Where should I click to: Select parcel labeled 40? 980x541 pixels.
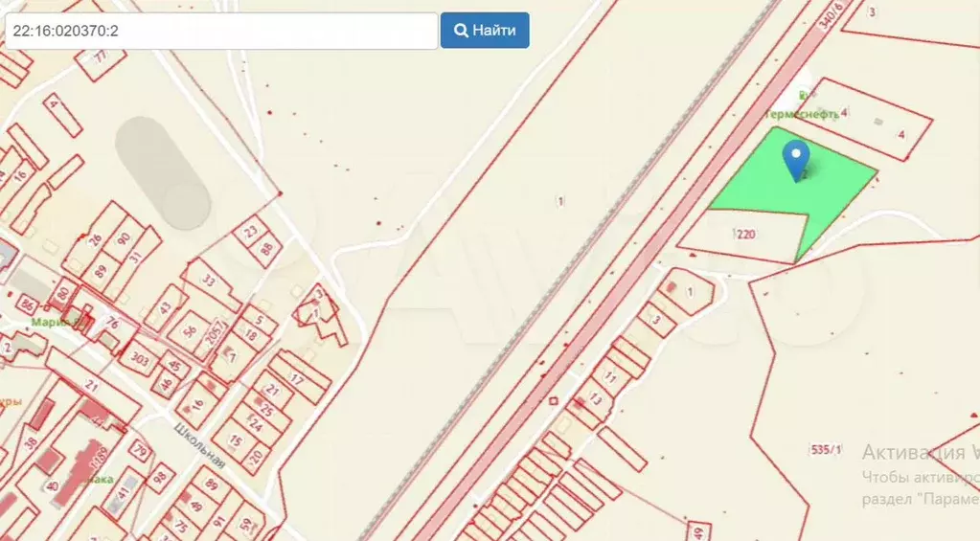pyautogui.click(x=52, y=486)
